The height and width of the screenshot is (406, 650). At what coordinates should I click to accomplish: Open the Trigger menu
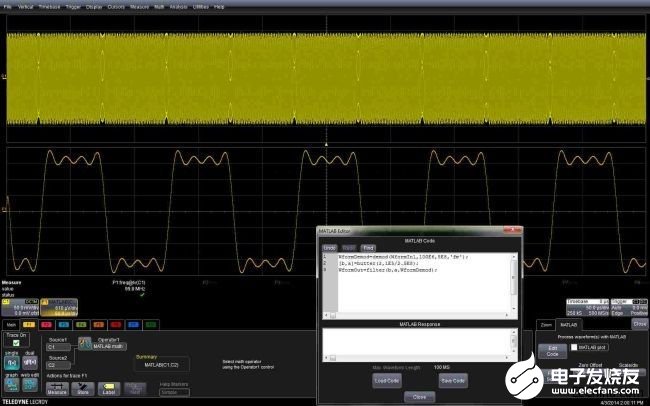point(73,7)
